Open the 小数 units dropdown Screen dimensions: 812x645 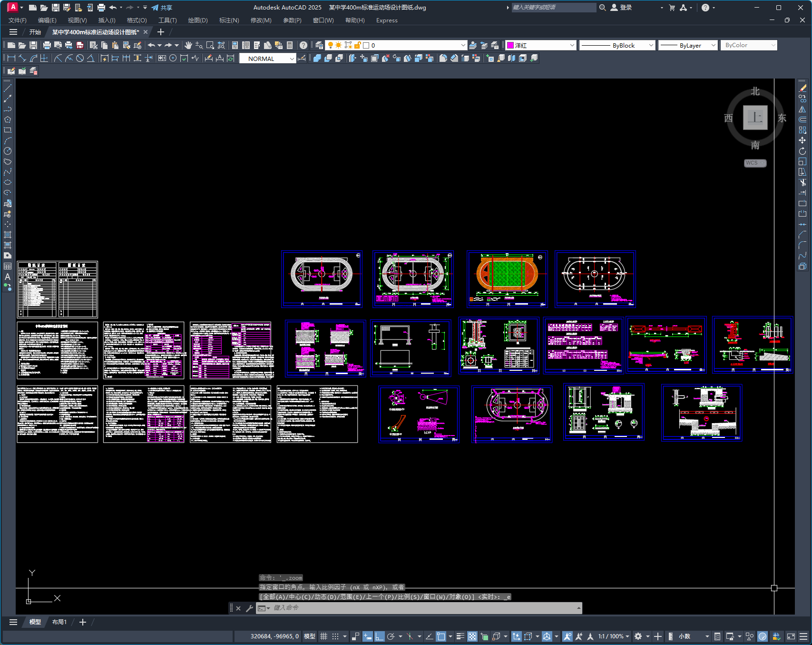pos(694,636)
